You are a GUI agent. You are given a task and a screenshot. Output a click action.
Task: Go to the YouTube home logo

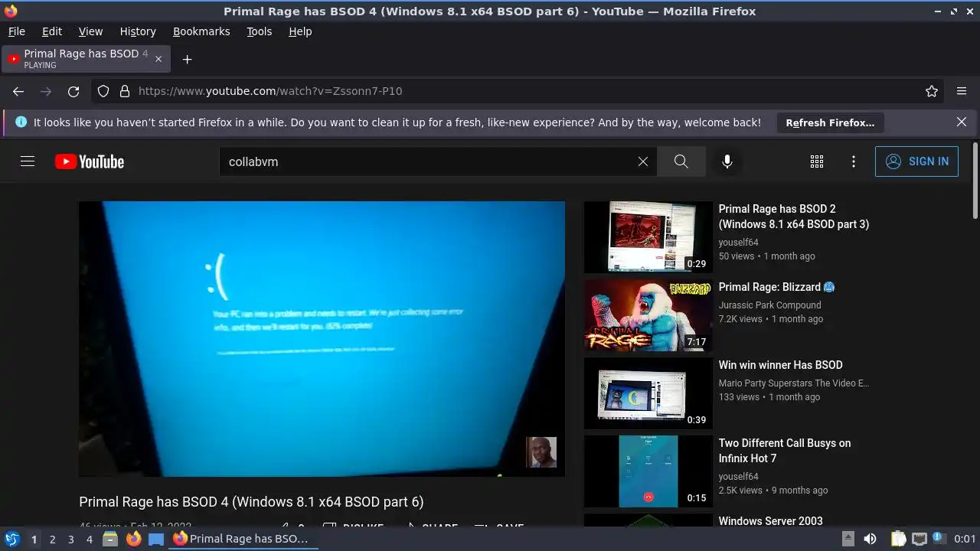coord(90,161)
